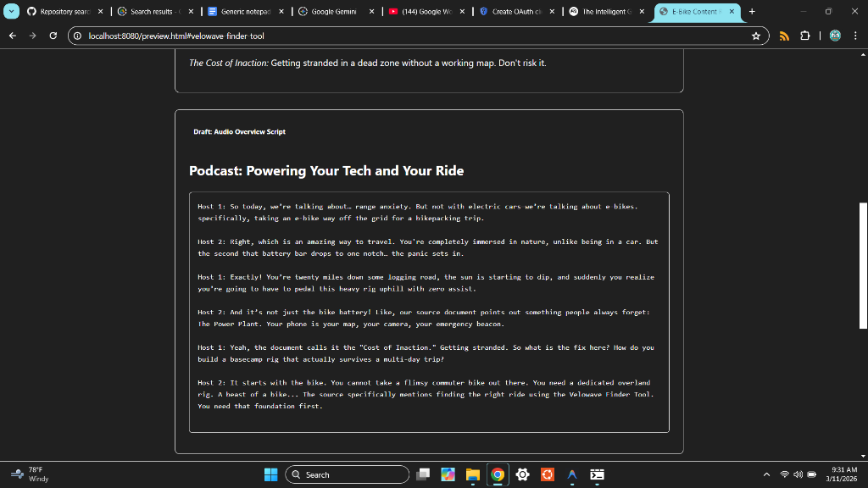This screenshot has width=868, height=488.
Task: Click the browser back arrow
Action: point(12,36)
